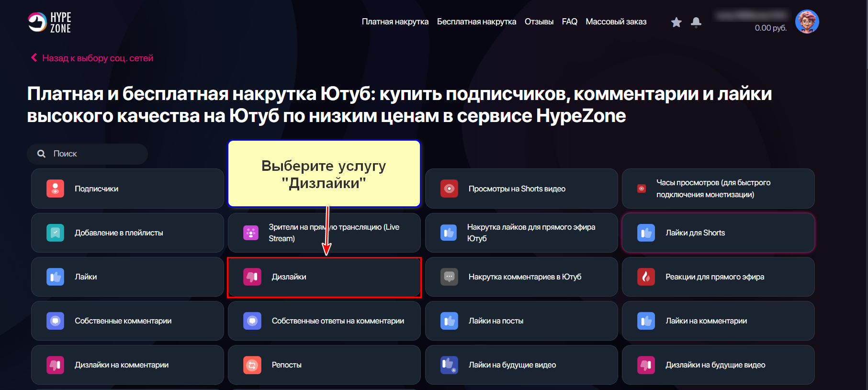The width and height of the screenshot is (868, 390).
Task: Click the Собственные комментарии chat icon
Action: 55,321
